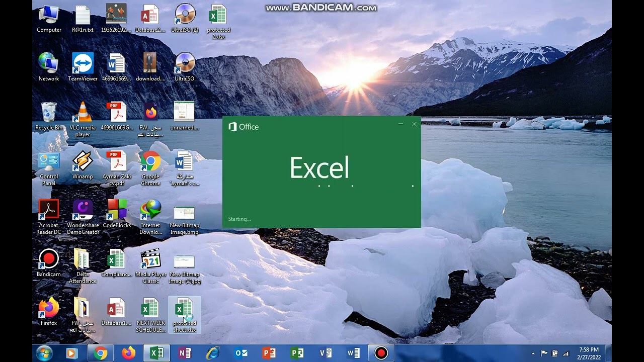
Task: Select the protected 2.xlsx file icon
Action: [x=218, y=22]
